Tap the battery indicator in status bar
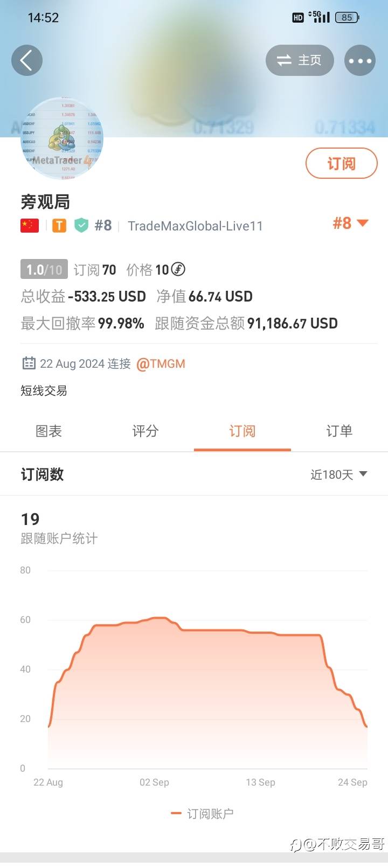Viewport: 388px width, 868px height. pyautogui.click(x=347, y=18)
